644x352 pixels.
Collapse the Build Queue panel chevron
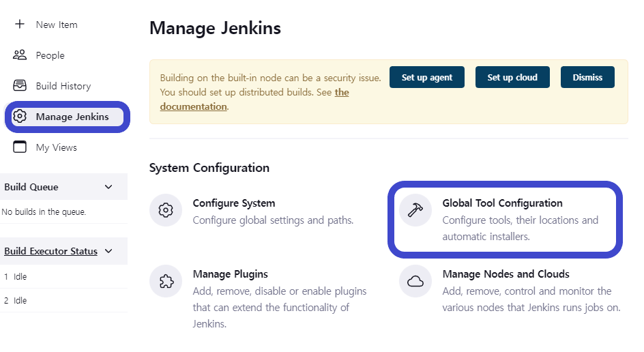pos(108,187)
